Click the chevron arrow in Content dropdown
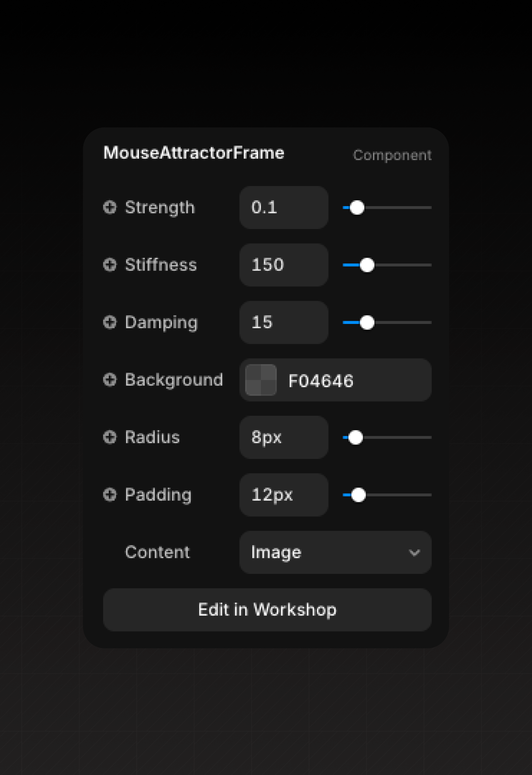The image size is (532, 775). [x=414, y=553]
